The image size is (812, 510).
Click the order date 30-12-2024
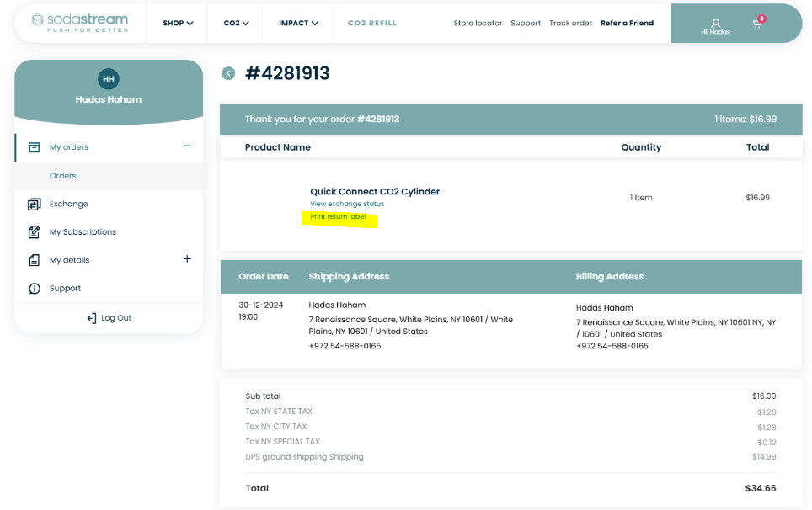point(260,305)
